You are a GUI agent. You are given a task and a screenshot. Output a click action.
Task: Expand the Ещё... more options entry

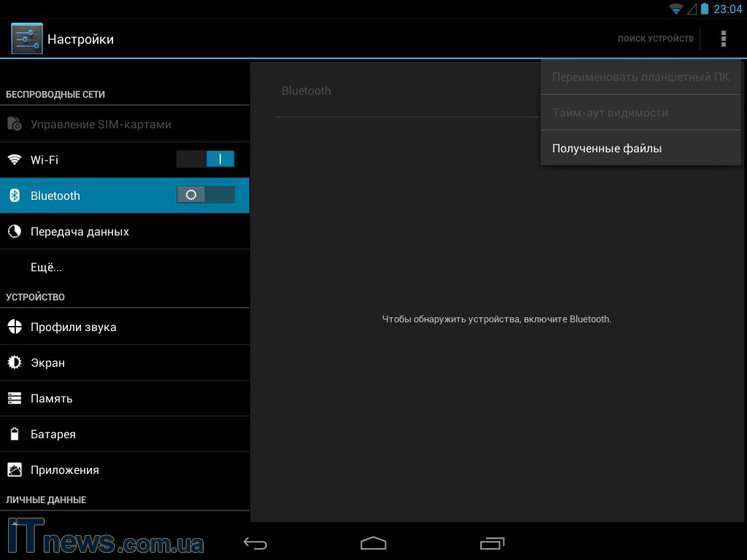46,267
